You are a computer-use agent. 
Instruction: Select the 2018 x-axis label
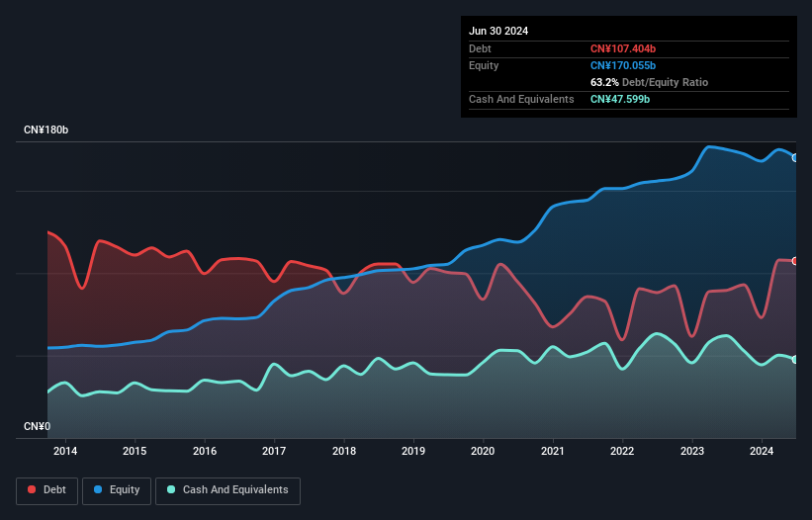[344, 451]
